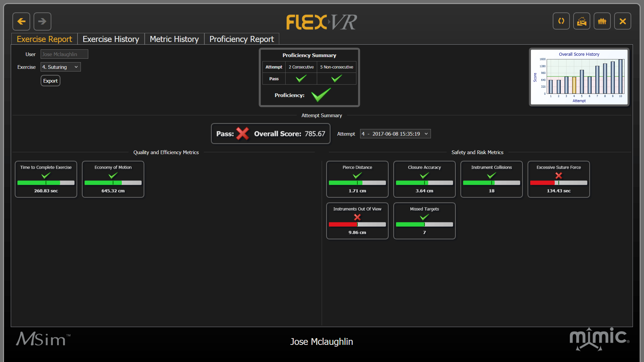Click the Quality and Efficiency Metrics heading
This screenshot has width=644, height=362.
tap(166, 152)
